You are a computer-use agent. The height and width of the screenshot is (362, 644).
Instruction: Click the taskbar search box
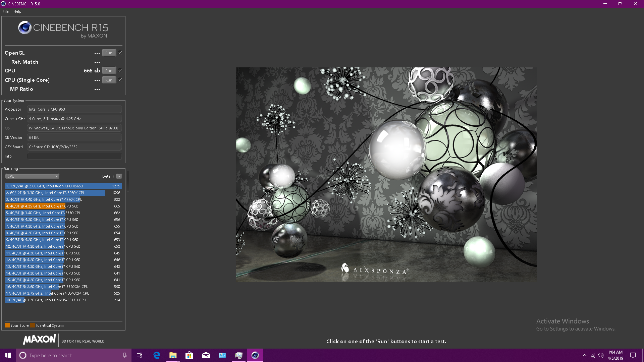click(74, 355)
